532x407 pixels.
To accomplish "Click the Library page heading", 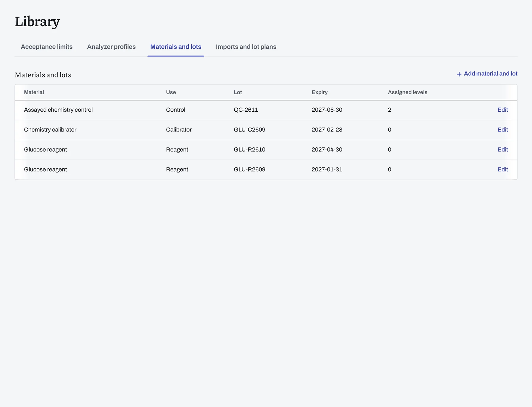I will (37, 22).
